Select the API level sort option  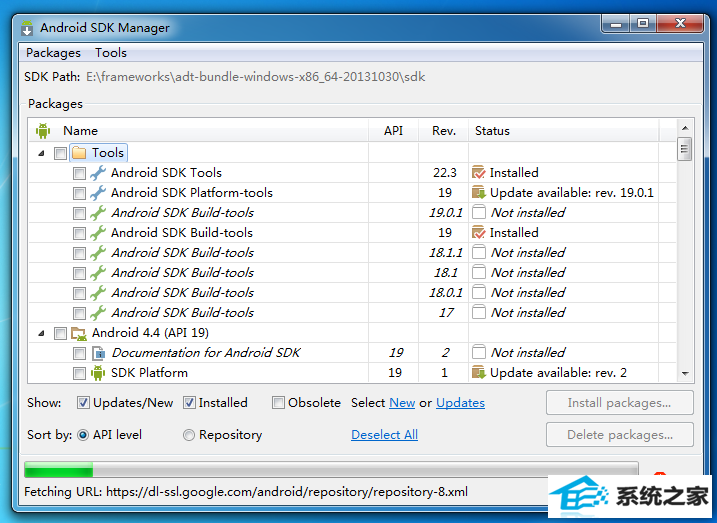tap(83, 435)
